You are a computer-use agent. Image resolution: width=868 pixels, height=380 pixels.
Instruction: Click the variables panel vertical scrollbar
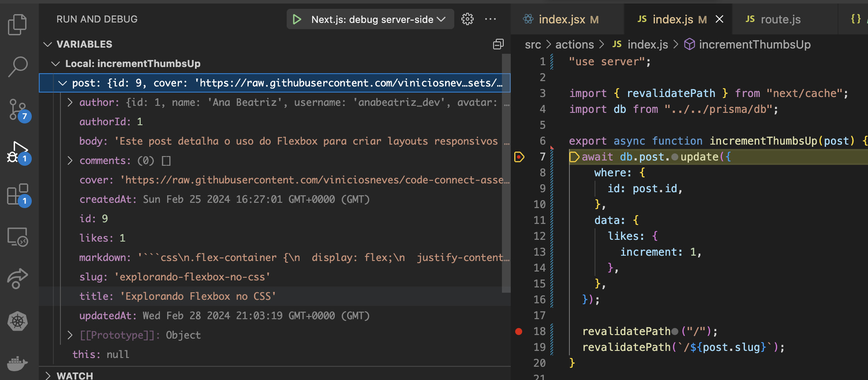(x=506, y=173)
